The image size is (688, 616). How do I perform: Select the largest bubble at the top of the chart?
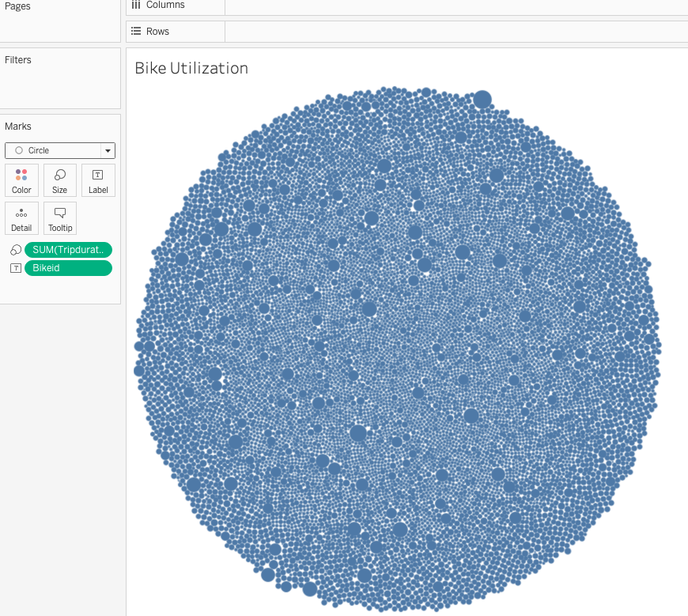(x=482, y=100)
